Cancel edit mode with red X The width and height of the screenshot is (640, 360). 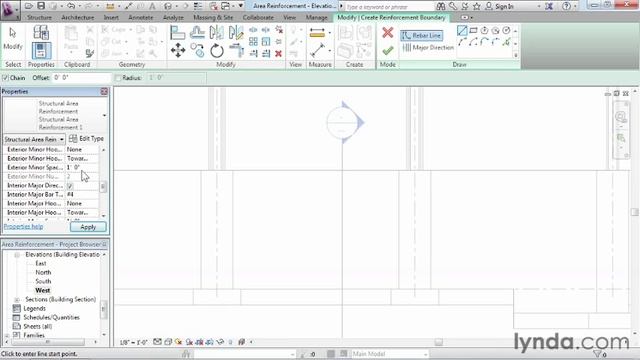click(388, 33)
